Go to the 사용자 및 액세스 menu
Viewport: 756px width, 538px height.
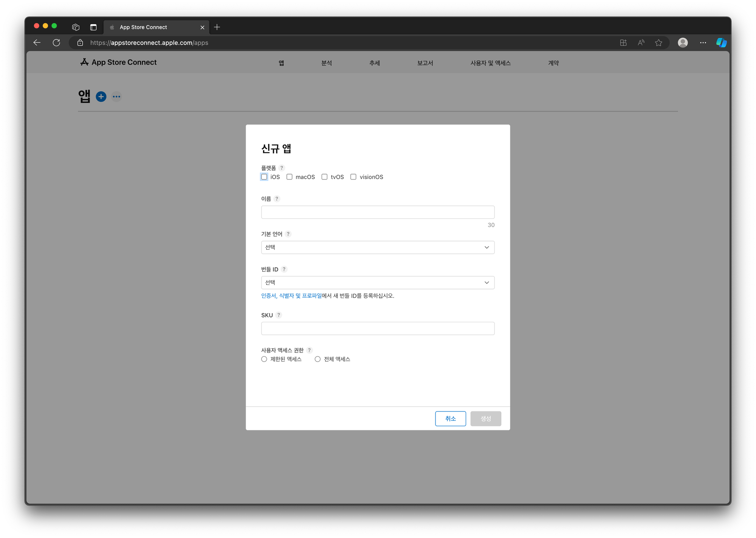490,63
